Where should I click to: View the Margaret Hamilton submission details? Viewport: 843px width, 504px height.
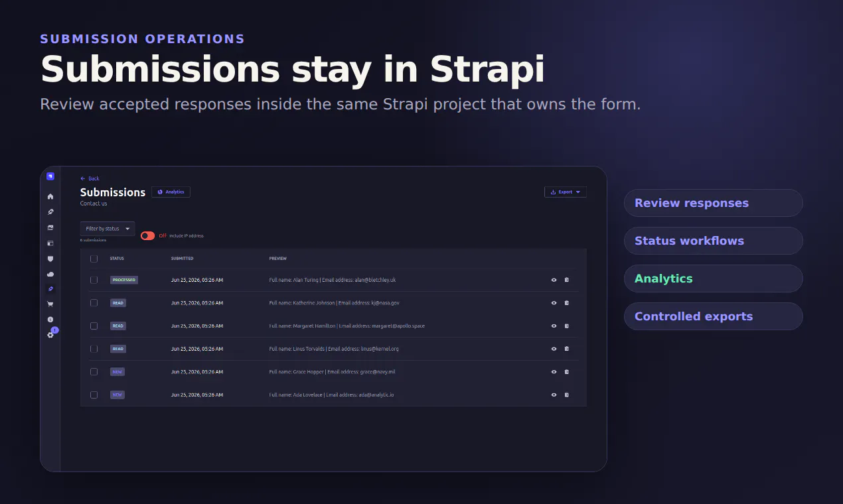(x=554, y=326)
